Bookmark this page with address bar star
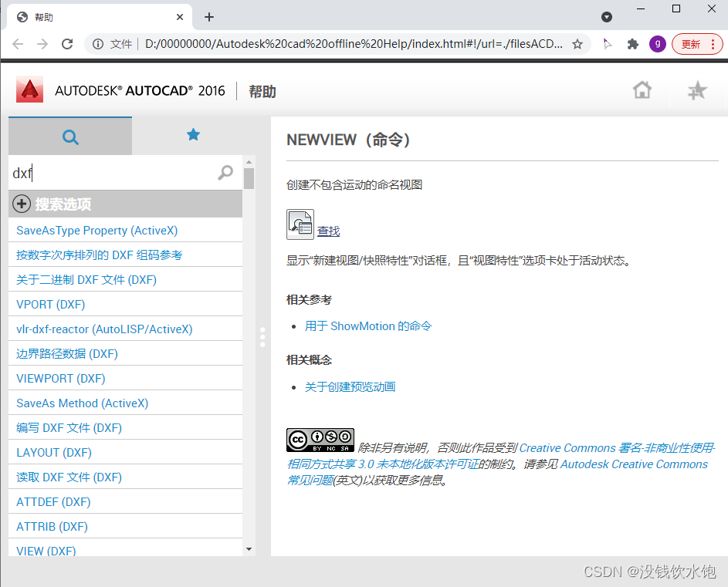 [x=577, y=44]
